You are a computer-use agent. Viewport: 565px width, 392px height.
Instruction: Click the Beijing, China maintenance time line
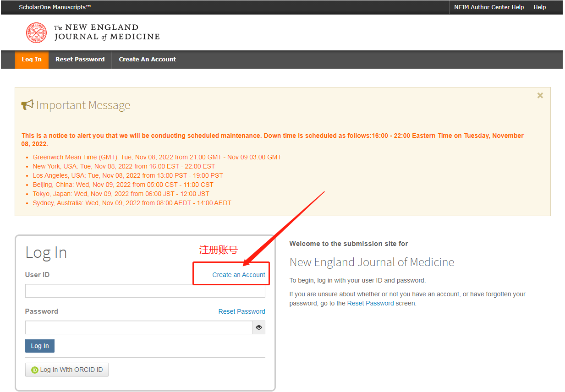click(123, 185)
